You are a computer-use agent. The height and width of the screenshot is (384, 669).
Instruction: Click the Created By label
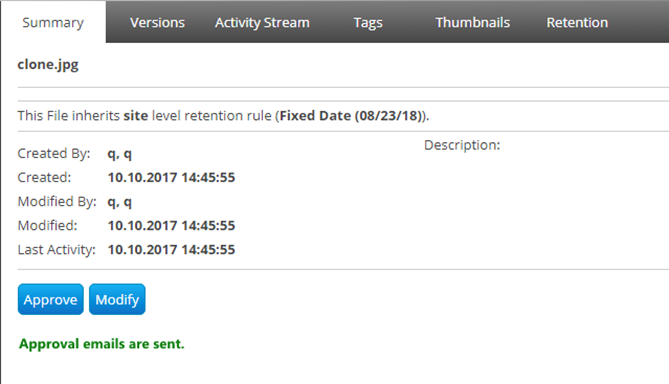(x=54, y=154)
